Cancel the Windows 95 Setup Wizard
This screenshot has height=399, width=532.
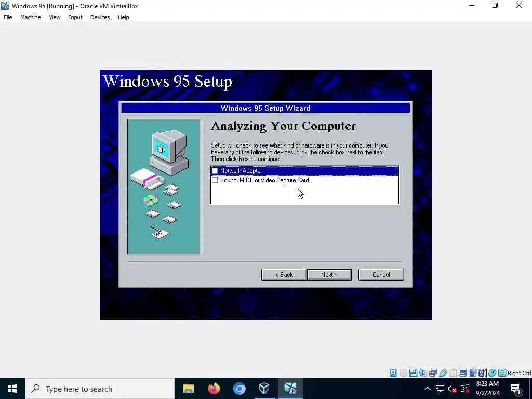pyautogui.click(x=381, y=275)
